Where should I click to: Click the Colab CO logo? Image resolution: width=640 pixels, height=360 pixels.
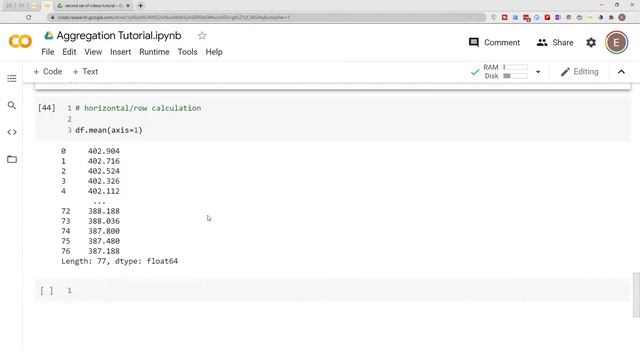[20, 42]
